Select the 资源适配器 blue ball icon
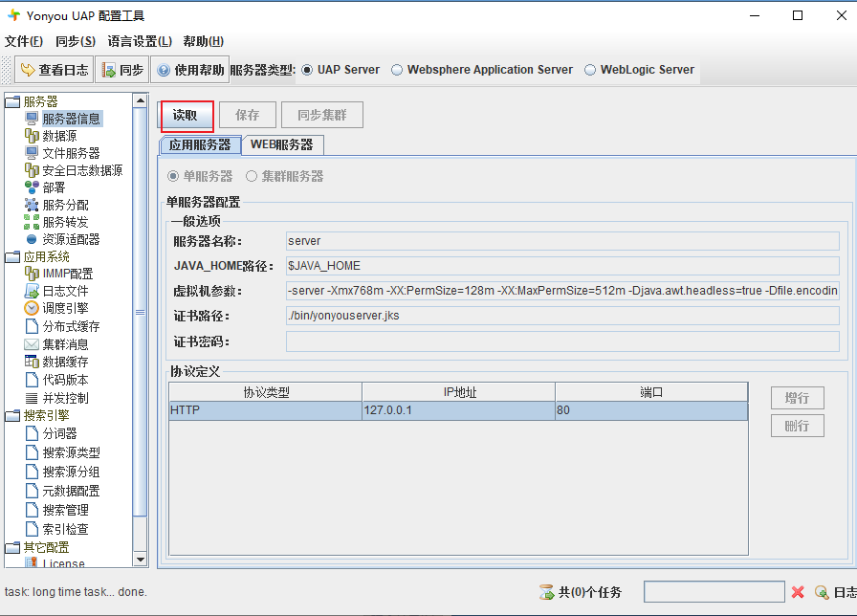The height and width of the screenshot is (616, 857). point(32,239)
